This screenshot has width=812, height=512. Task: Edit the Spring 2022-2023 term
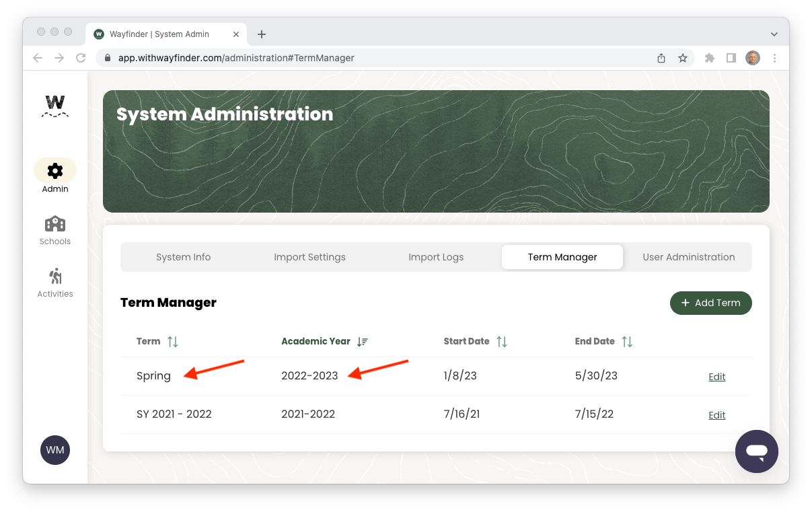716,376
